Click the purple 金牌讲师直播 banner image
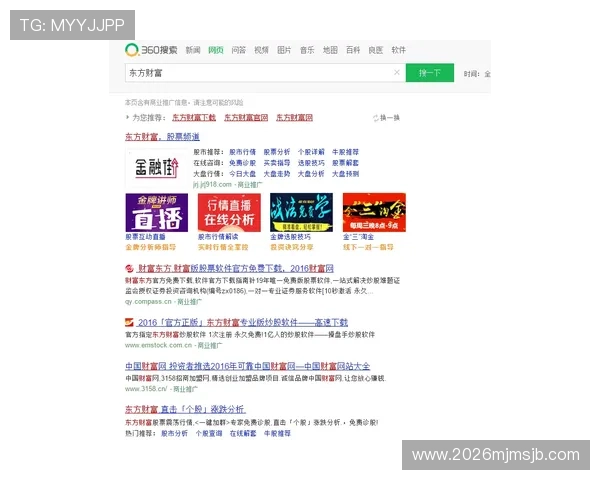Viewport: 600px width, 480px height. (x=157, y=212)
